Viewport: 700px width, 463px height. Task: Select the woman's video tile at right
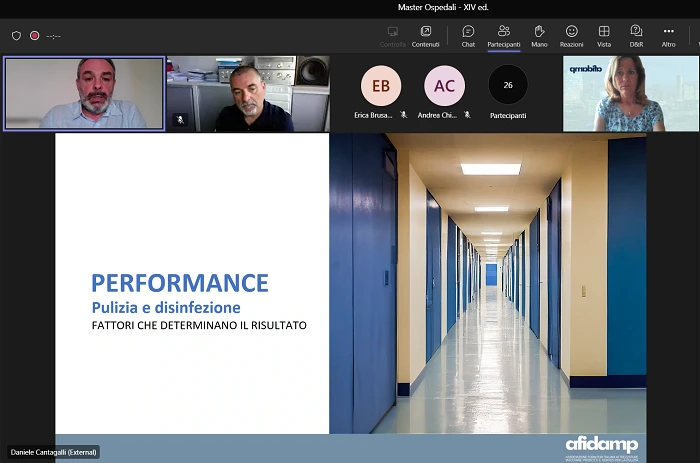point(630,94)
